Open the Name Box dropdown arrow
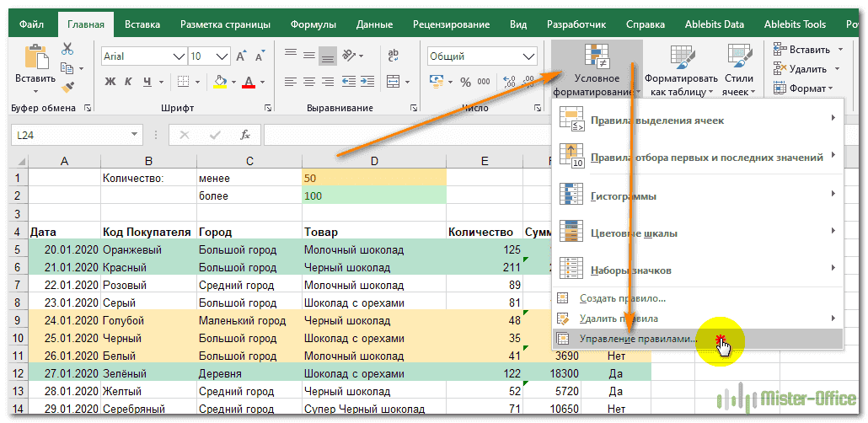Screen dimensions: 868x423 coord(133,135)
